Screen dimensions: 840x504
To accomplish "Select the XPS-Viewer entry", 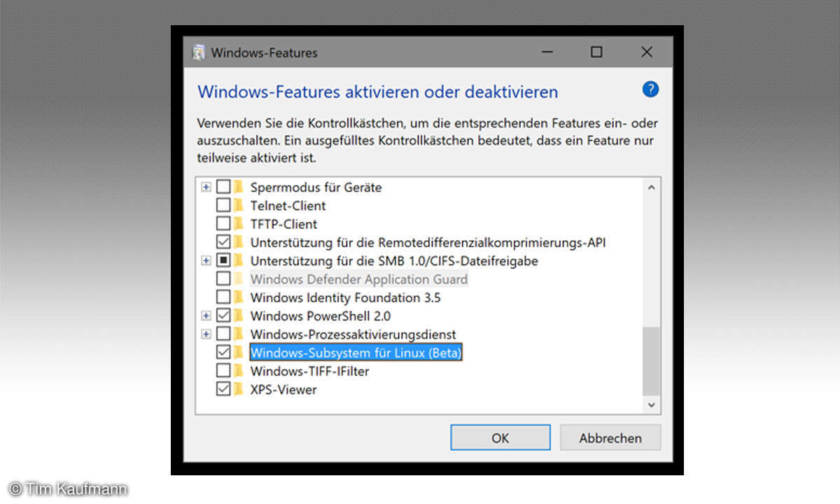I will [x=283, y=389].
